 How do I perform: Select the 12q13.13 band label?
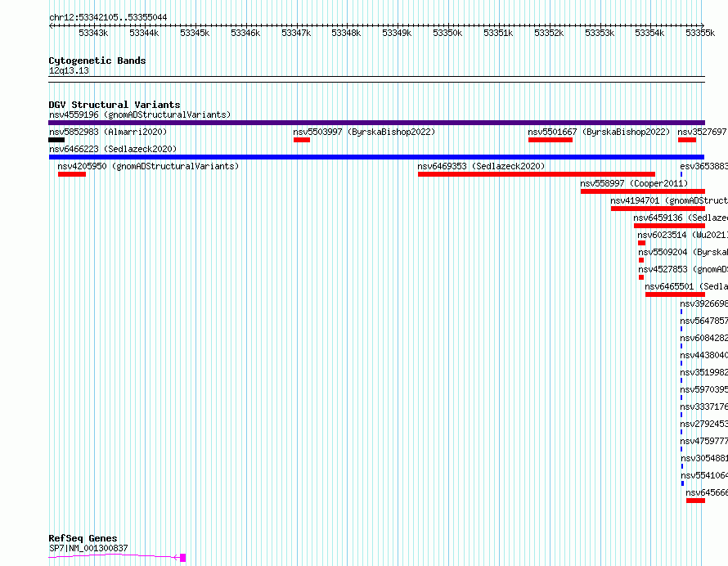(69, 70)
